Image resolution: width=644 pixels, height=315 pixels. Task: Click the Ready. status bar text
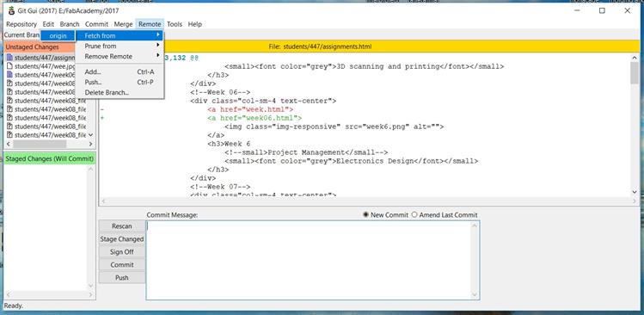tap(14, 306)
